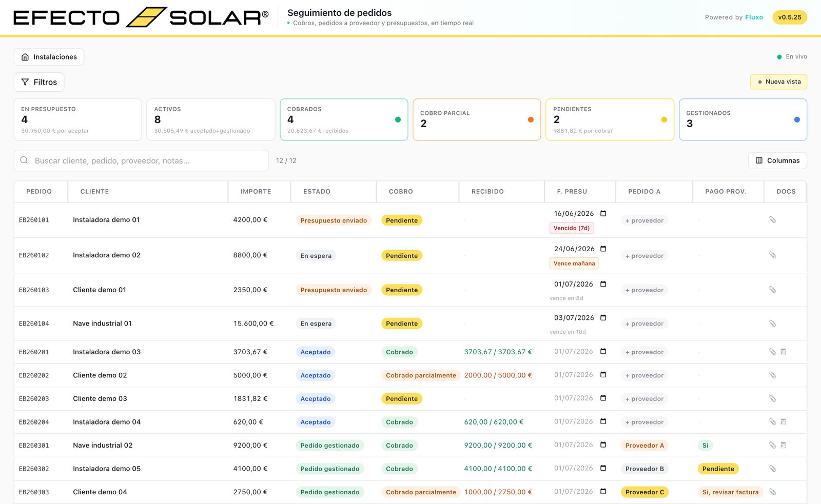Sort by the CLIENTE column header

(x=94, y=192)
